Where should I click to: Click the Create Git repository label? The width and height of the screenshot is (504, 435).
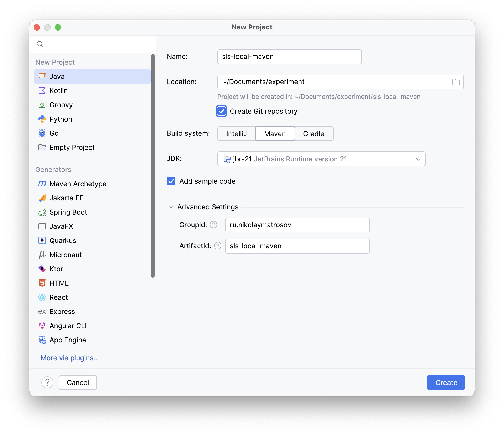(264, 111)
